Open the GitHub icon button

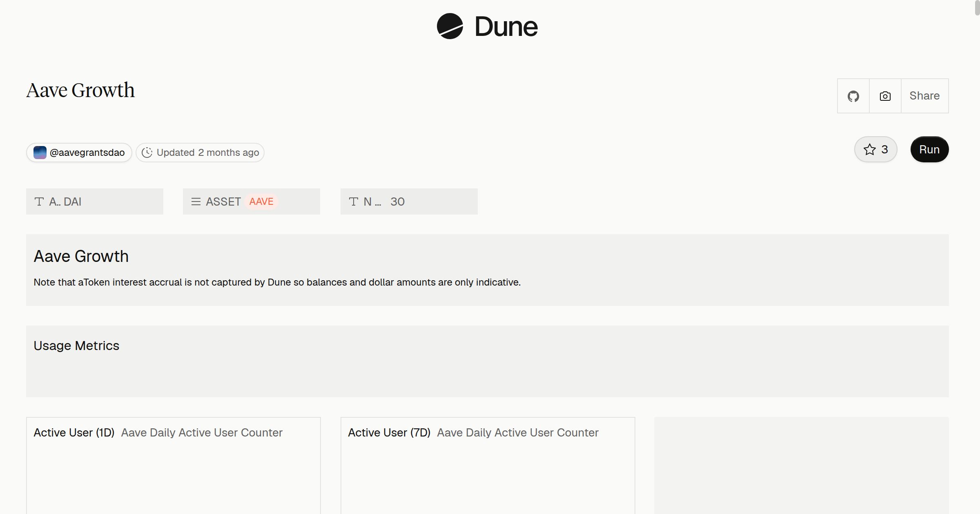click(x=853, y=96)
